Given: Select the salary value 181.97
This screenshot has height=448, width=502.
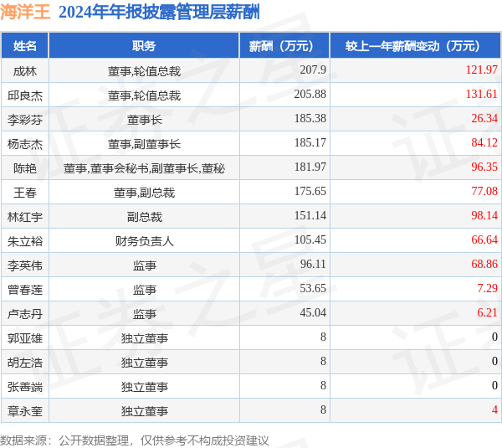Looking at the screenshot, I should click(310, 167).
